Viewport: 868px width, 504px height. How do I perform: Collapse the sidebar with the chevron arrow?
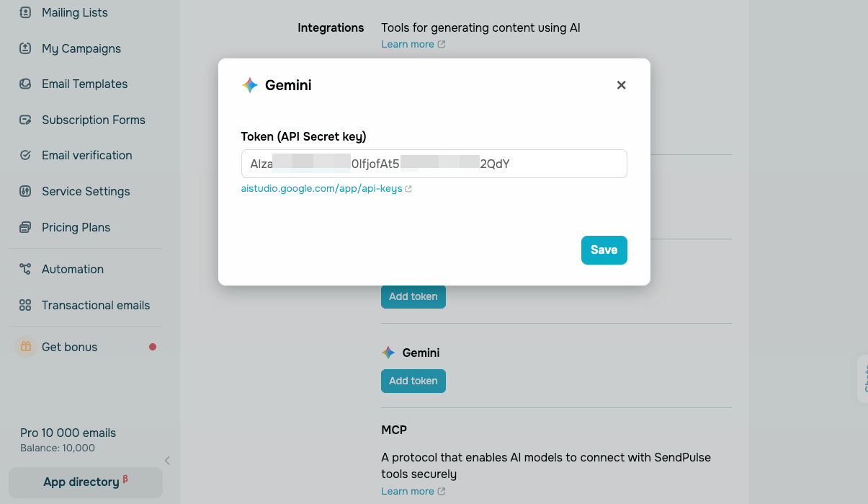tap(167, 460)
